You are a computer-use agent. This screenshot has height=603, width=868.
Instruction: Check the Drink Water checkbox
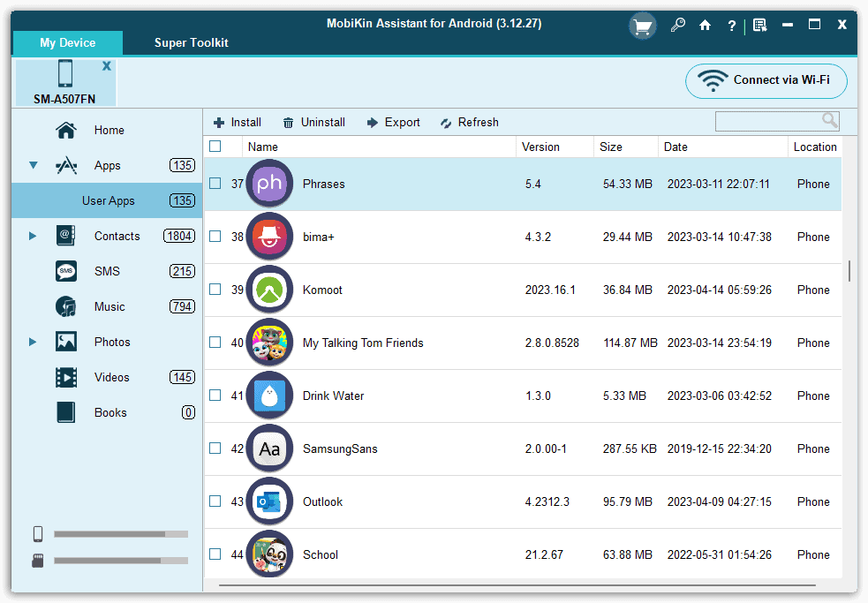coord(215,396)
